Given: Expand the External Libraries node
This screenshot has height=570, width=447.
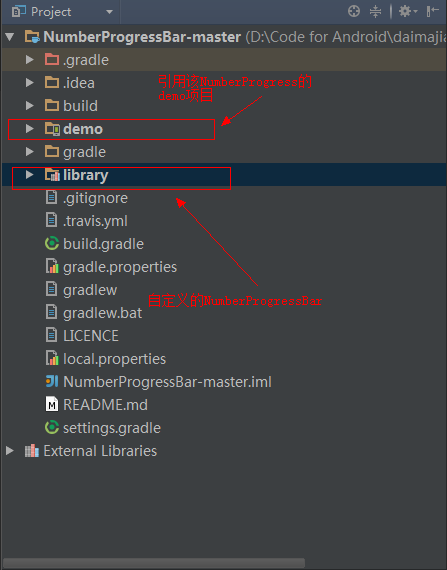Looking at the screenshot, I should 9,451.
